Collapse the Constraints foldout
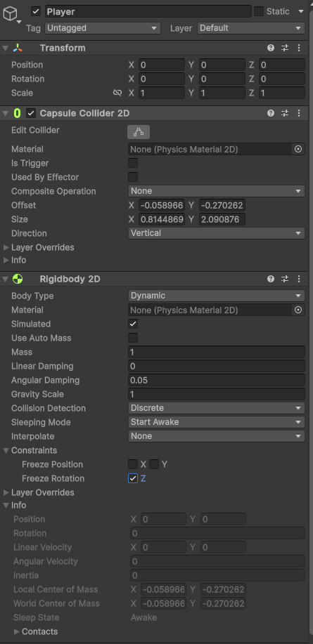This screenshot has height=644, width=313. (6, 450)
